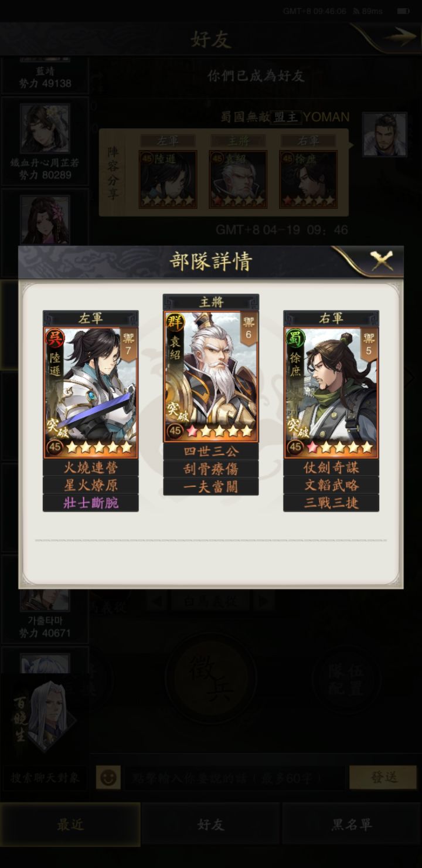The height and width of the screenshot is (868, 422).
Task: Select skill 文韜武略
Action: click(331, 486)
